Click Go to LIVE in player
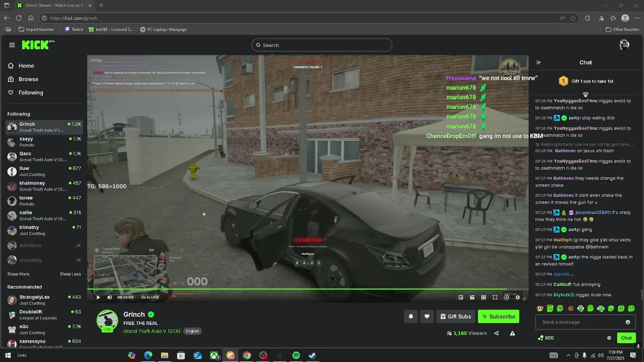This screenshot has width=644, height=362. point(150,297)
